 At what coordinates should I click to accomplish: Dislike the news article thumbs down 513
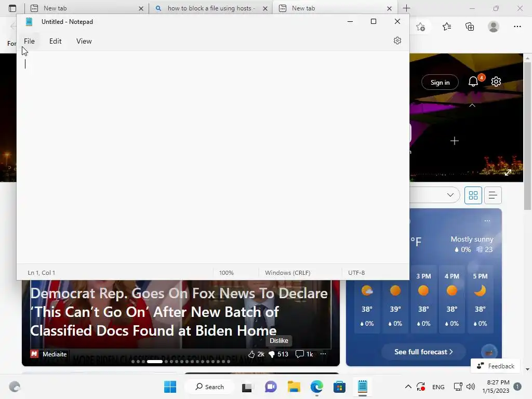278,354
